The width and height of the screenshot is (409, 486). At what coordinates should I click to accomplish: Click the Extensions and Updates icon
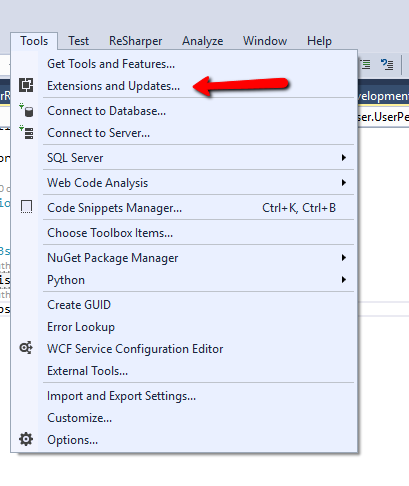pos(26,85)
